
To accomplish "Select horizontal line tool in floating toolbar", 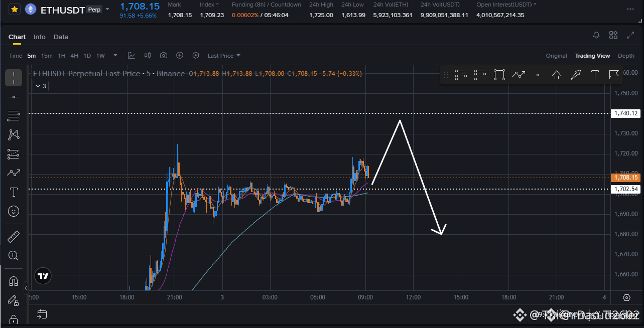I will [537, 75].
